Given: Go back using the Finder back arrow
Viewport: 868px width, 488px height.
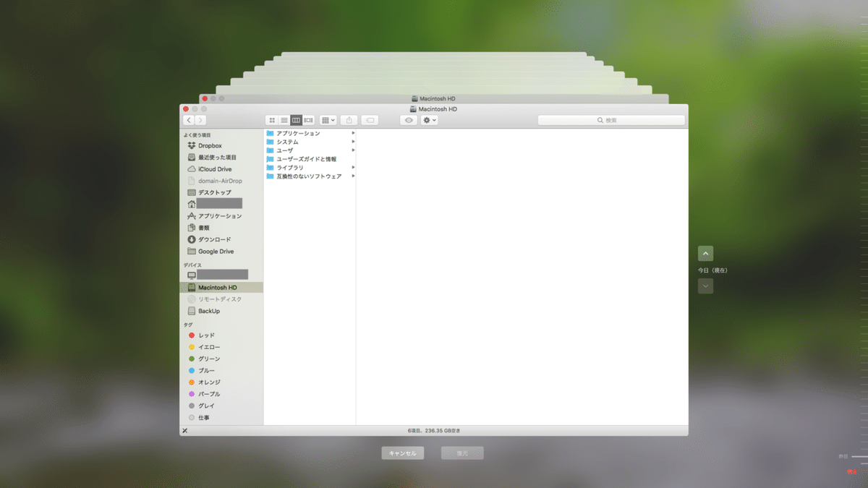Looking at the screenshot, I should point(189,120).
